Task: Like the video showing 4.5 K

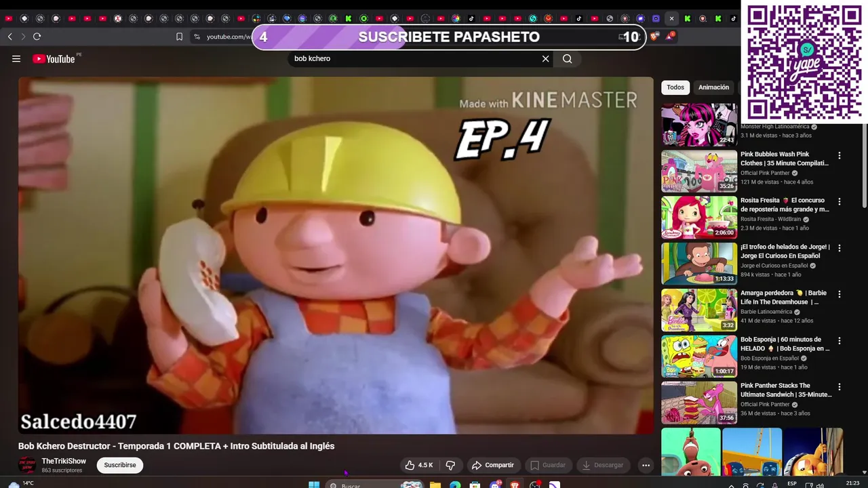Action: [x=418, y=465]
